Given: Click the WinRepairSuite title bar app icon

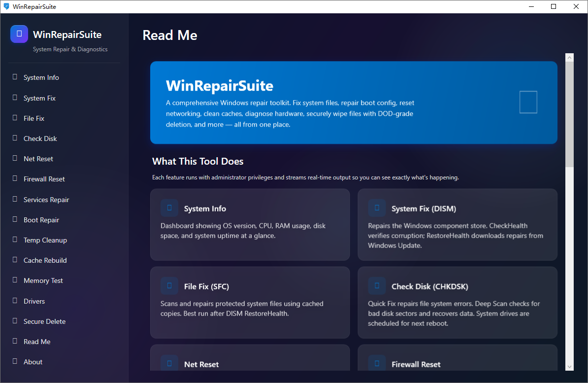Looking at the screenshot, I should coord(6,6).
